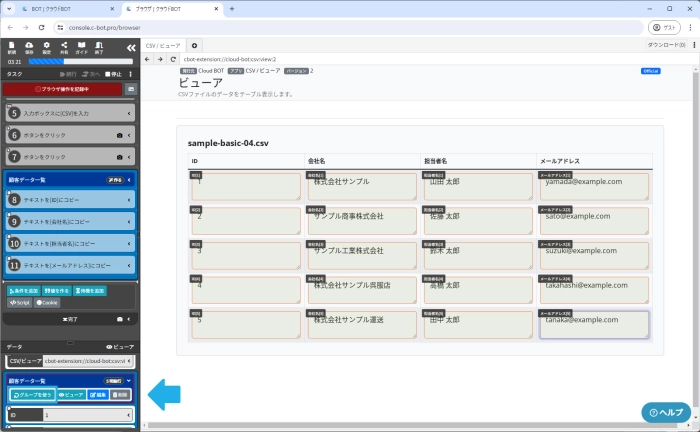Click the Script button
The image size is (700, 432).
click(20, 302)
